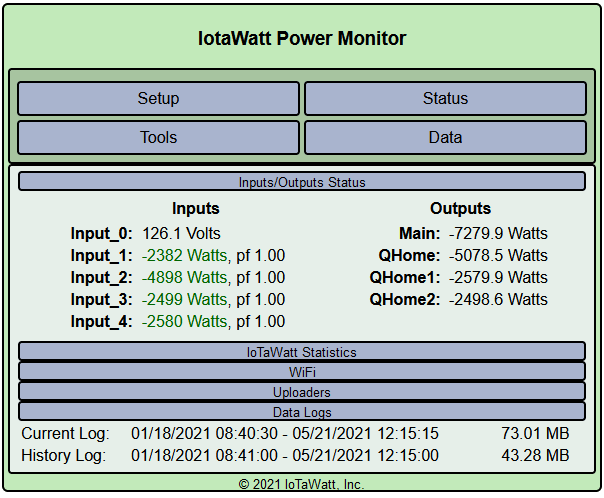Click the QHome: output label
This screenshot has width=604, height=498.
click(409, 255)
